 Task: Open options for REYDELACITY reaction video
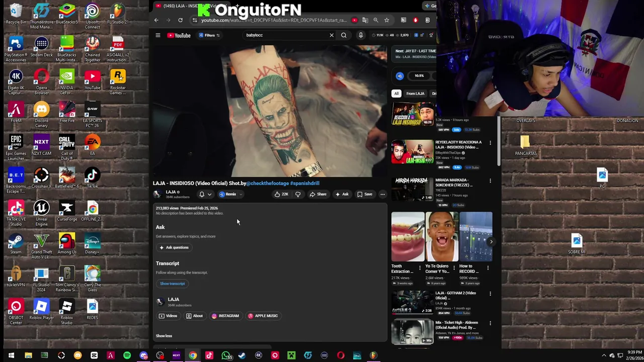click(490, 143)
